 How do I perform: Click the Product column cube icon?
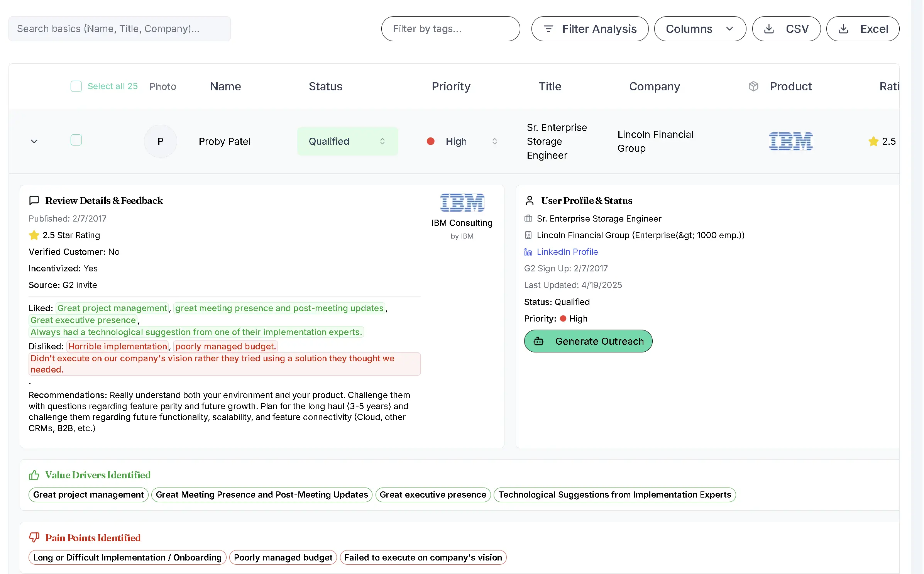(753, 86)
